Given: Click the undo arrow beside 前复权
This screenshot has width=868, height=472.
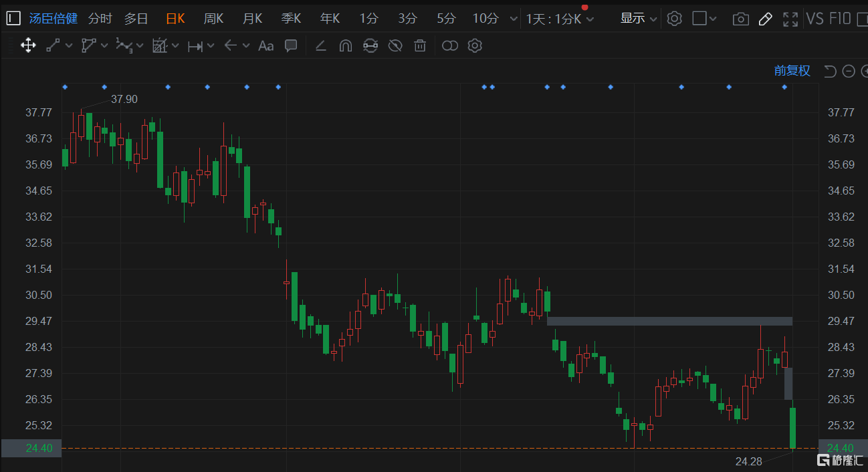Looking at the screenshot, I should point(830,71).
